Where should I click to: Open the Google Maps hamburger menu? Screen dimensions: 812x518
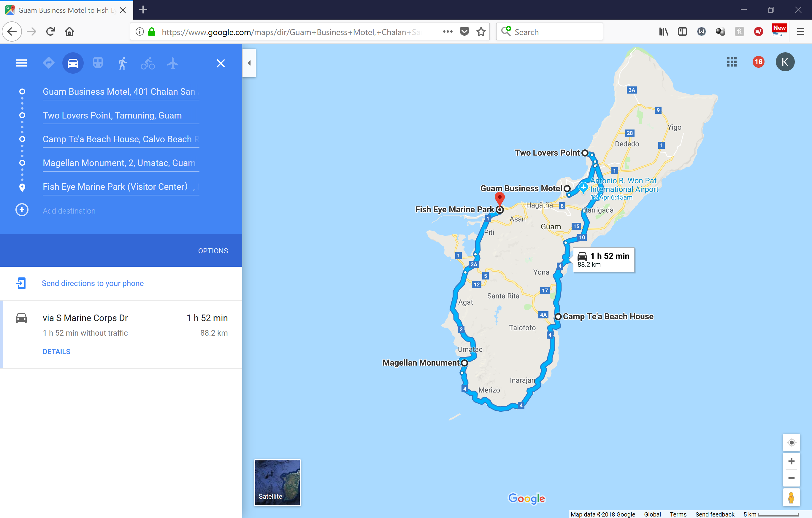[21, 63]
